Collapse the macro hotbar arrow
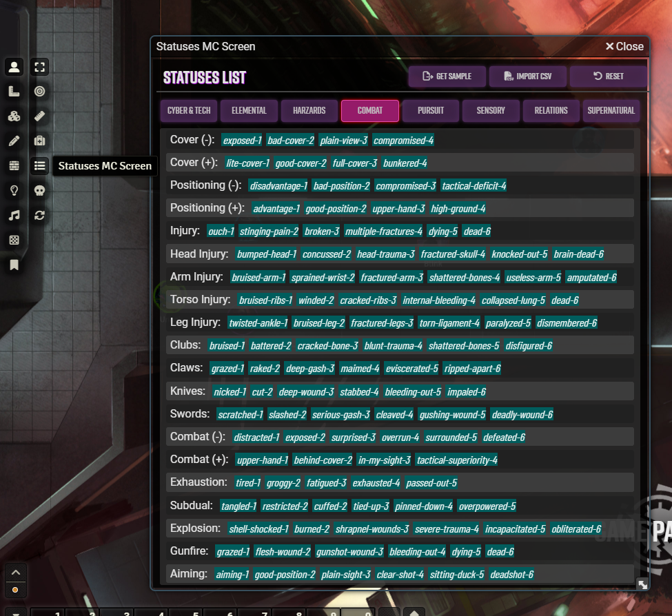672x616 pixels. [15, 612]
